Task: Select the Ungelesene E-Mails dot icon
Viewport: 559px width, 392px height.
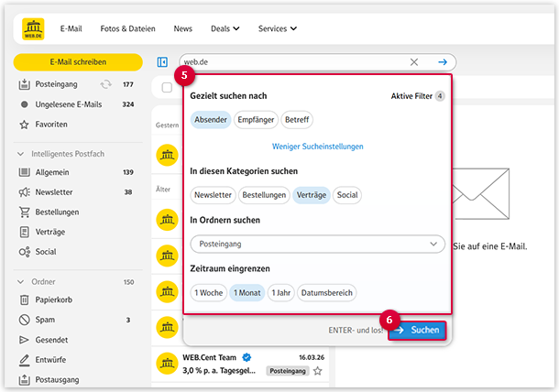Action: coord(24,104)
